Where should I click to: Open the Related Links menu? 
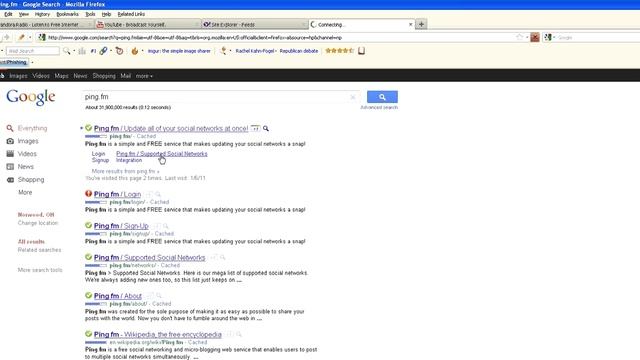point(131,14)
